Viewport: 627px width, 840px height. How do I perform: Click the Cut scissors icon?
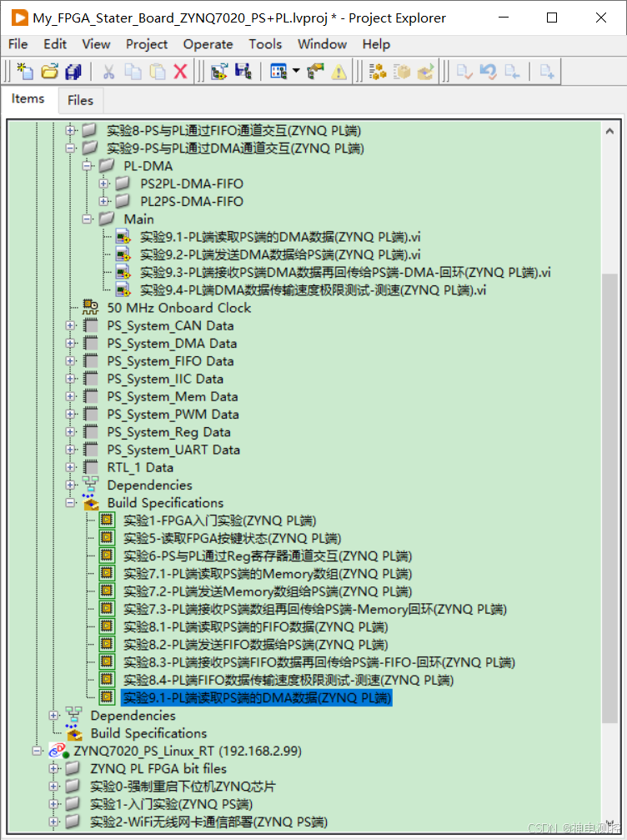[108, 71]
